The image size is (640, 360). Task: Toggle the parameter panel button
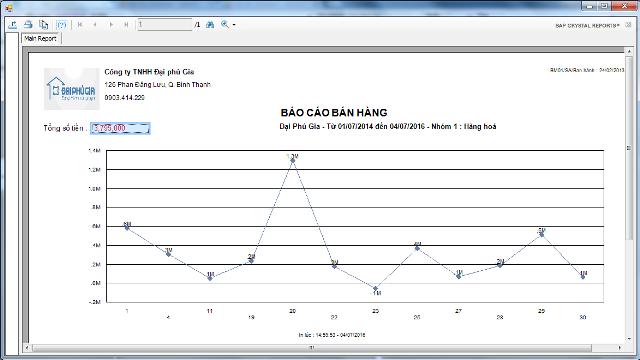point(61,25)
